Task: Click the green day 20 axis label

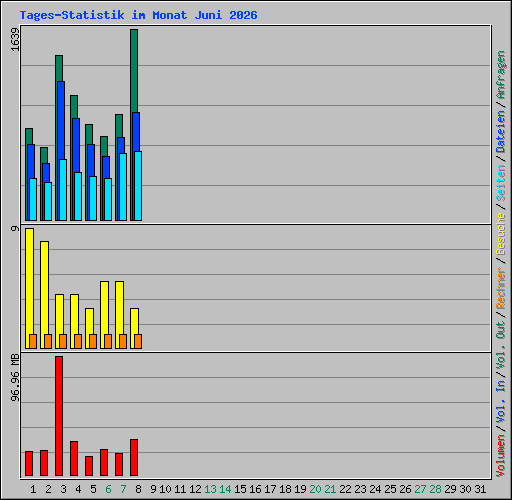Action: 315,489
